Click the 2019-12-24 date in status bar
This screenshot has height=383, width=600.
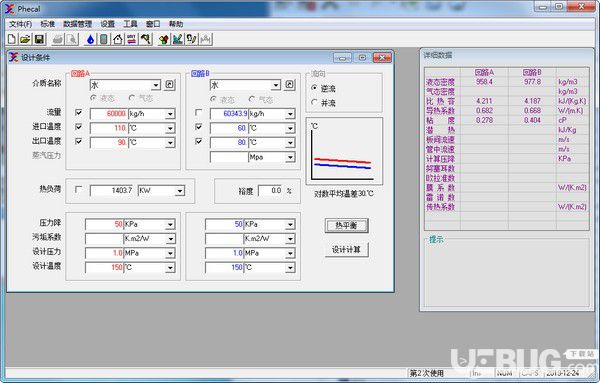coord(562,373)
